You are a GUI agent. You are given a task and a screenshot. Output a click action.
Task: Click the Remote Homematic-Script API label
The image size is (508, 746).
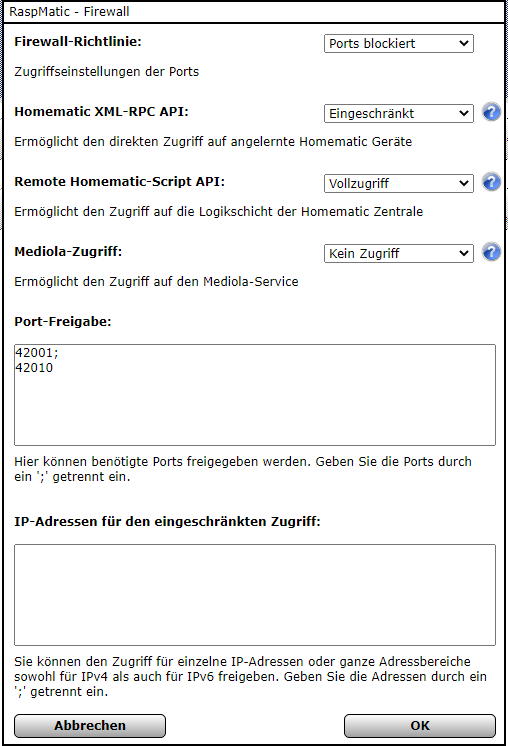pyautogui.click(x=119, y=182)
